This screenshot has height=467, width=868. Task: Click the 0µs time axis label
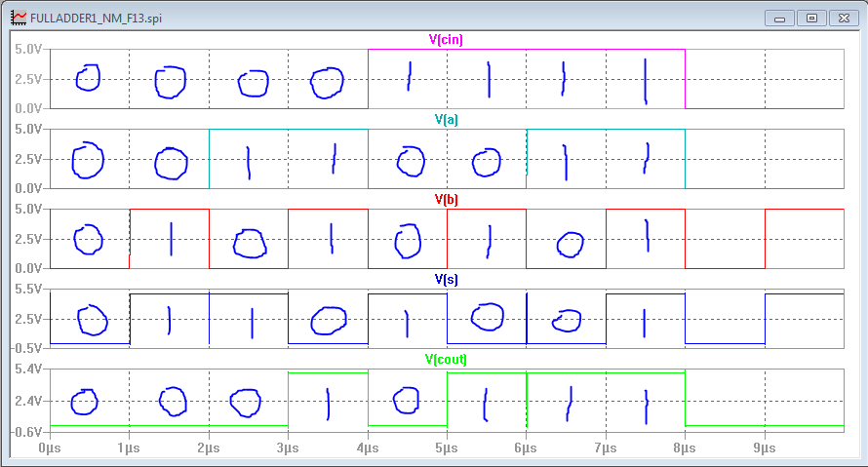[50, 448]
